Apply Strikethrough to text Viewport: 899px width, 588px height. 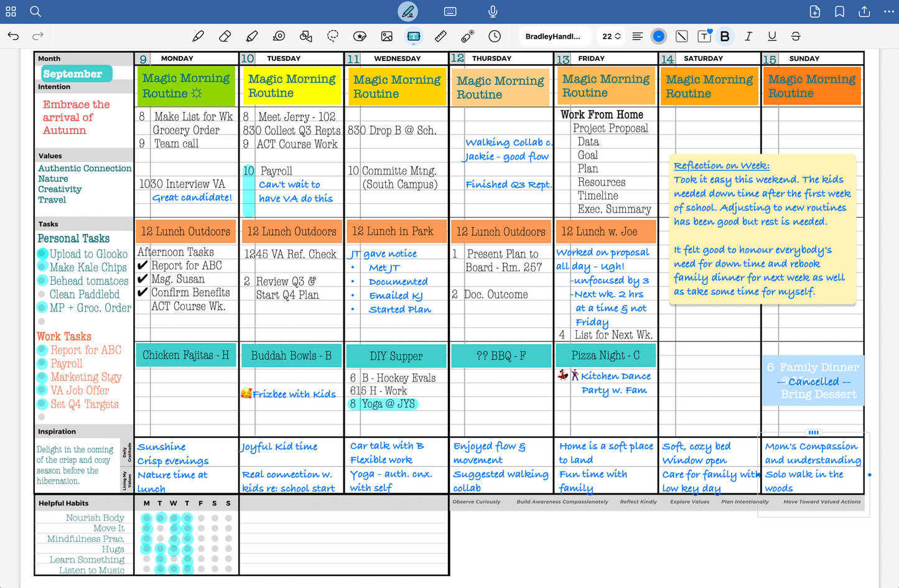[x=796, y=37]
